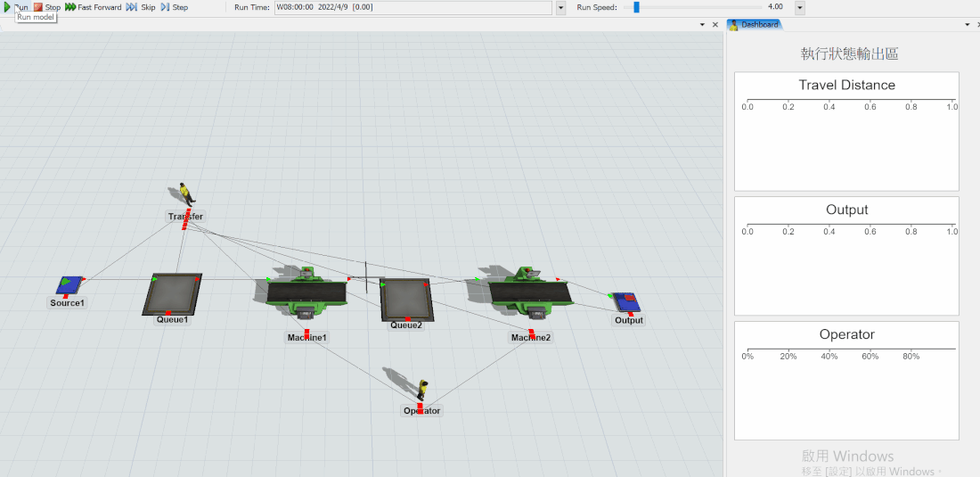Expand the Run Speed value dropdown
The width and height of the screenshot is (980, 477).
tap(799, 8)
